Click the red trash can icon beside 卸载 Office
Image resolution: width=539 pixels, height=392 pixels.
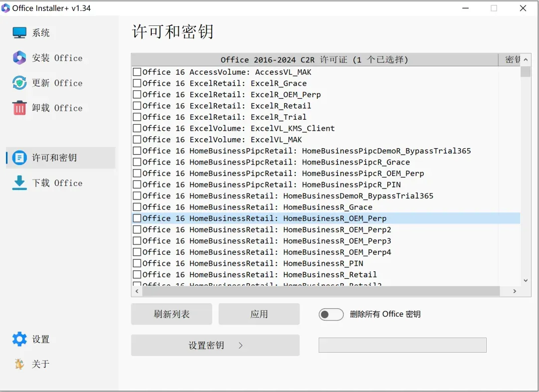click(x=19, y=108)
